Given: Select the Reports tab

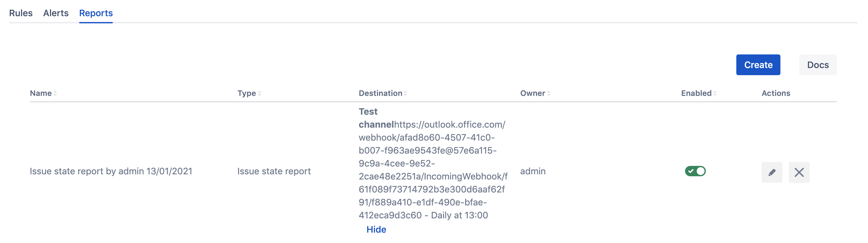Looking at the screenshot, I should pyautogui.click(x=96, y=13).
